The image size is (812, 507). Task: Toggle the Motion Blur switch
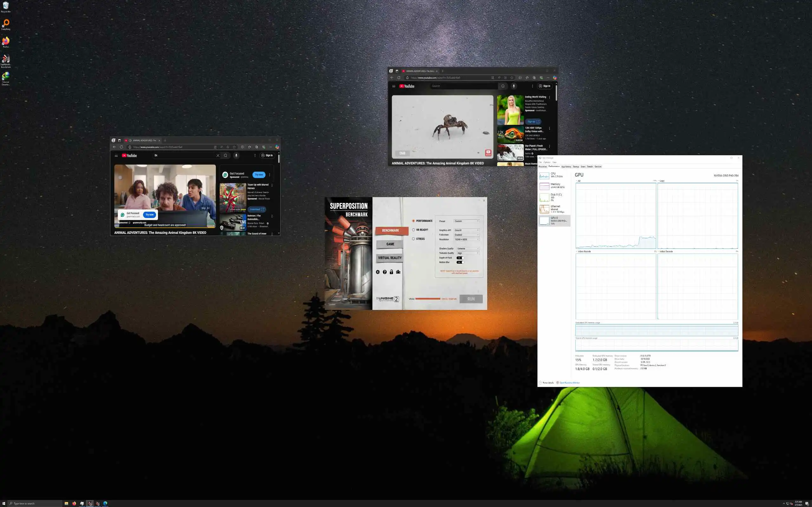pyautogui.click(x=460, y=262)
